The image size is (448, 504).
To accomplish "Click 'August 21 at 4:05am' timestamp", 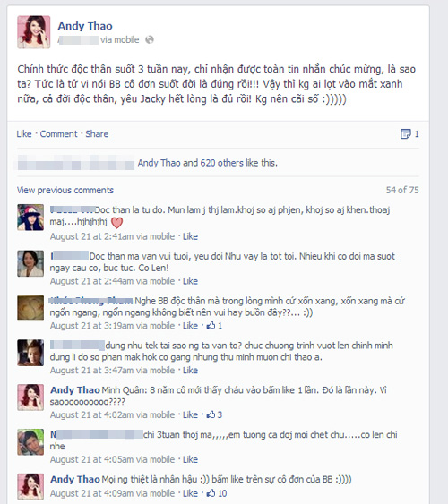I will click(91, 459).
